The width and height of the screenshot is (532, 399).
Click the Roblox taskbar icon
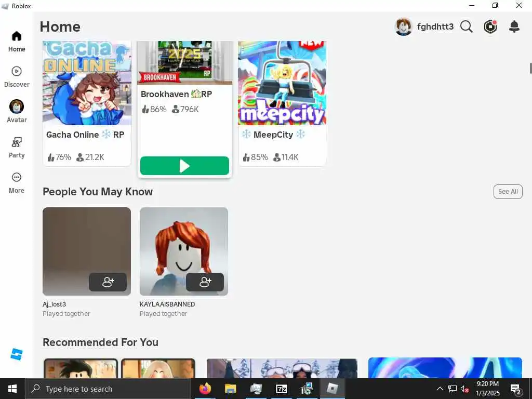(x=332, y=389)
